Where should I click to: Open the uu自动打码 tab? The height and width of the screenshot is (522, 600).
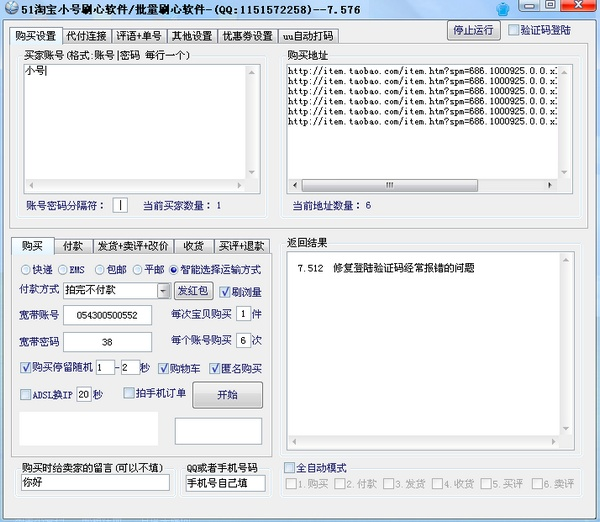point(308,36)
